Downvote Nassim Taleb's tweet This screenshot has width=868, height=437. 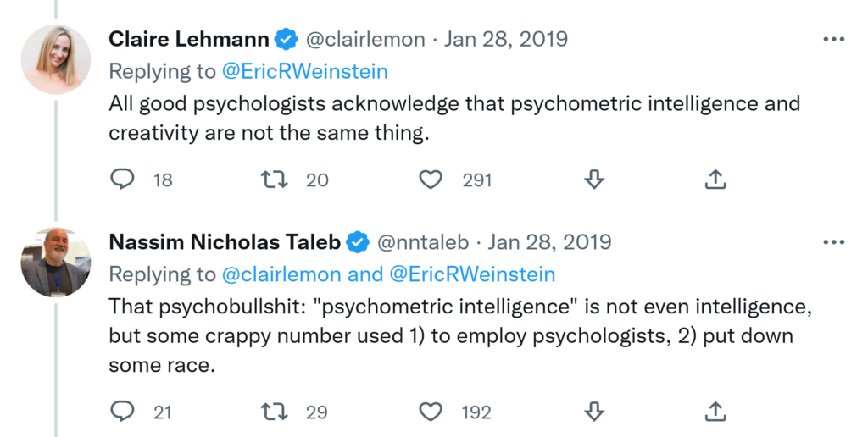(x=594, y=412)
